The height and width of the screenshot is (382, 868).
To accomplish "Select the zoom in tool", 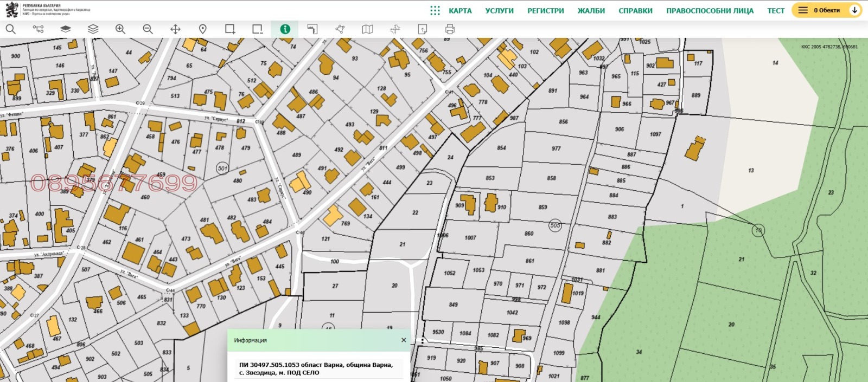I will coord(120,29).
